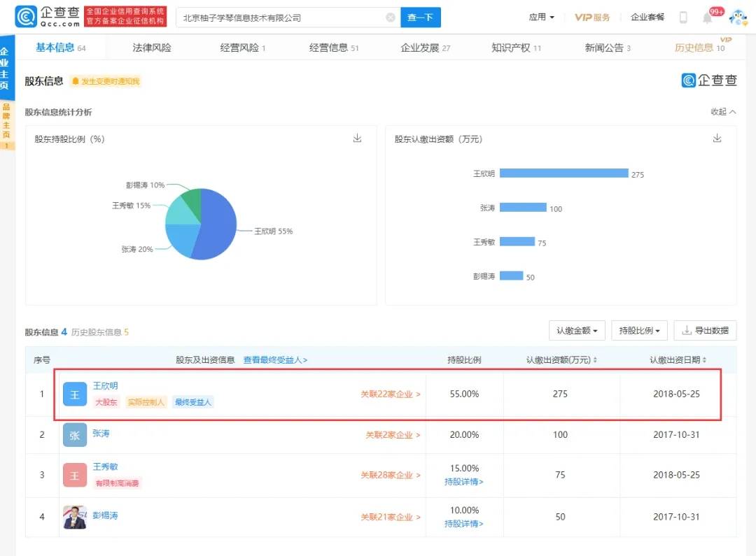Click the 导出数据 export button
The width and height of the screenshot is (756, 556).
(x=705, y=331)
